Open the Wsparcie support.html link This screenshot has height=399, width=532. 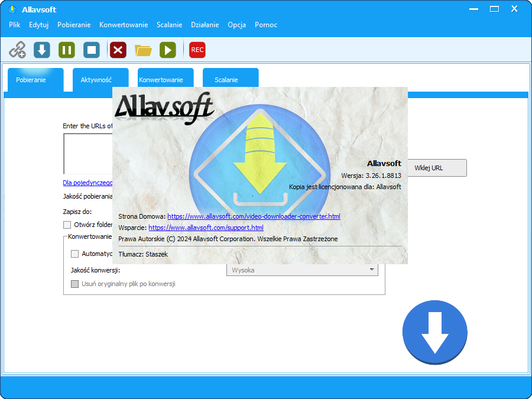206,228
